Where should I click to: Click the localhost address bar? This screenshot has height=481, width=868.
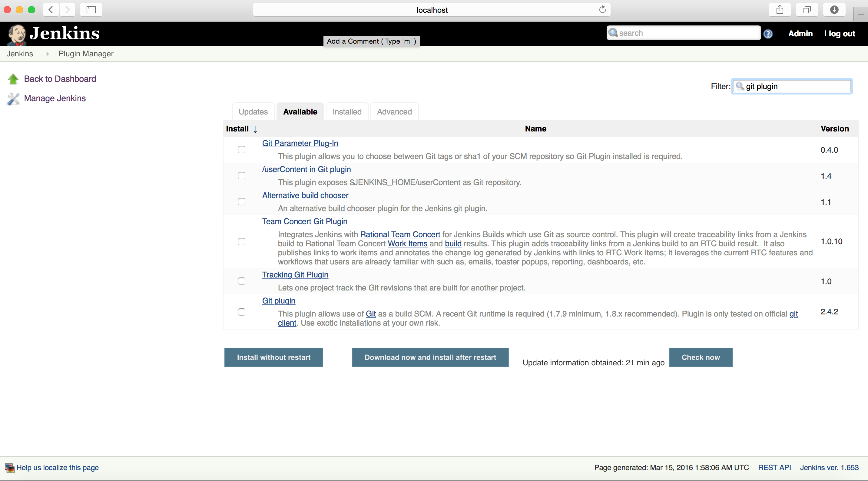(x=432, y=10)
